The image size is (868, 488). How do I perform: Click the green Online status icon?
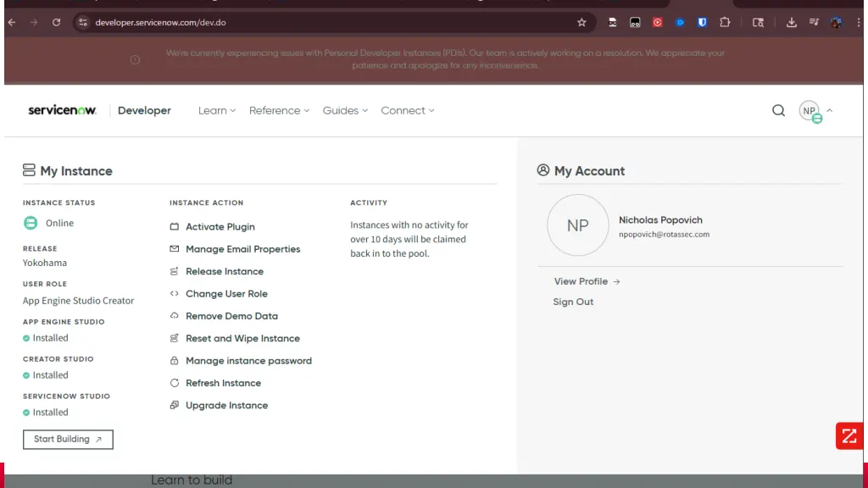pyautogui.click(x=31, y=223)
